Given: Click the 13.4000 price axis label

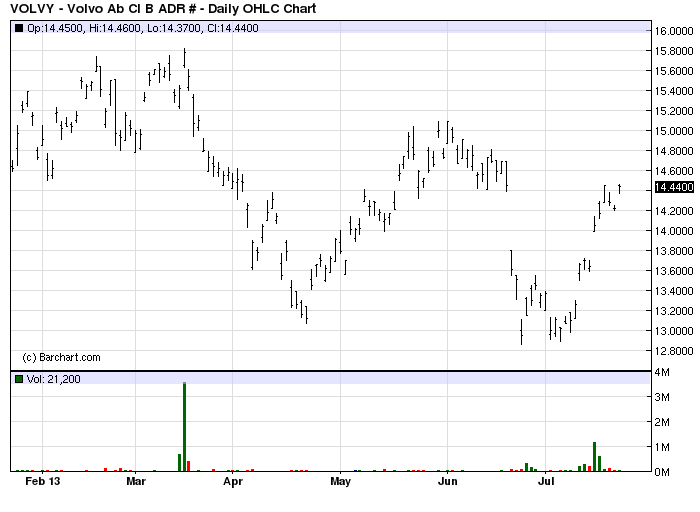Looking at the screenshot, I should tap(674, 291).
